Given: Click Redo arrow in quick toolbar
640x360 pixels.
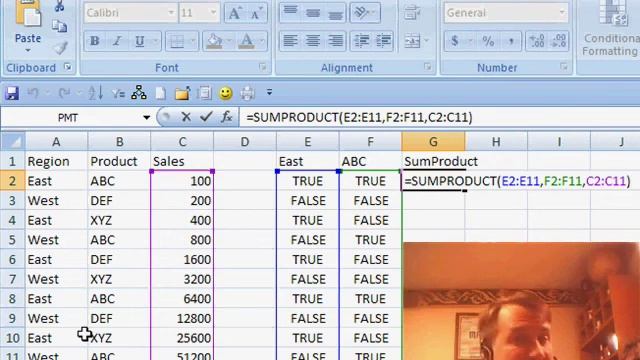Looking at the screenshot, I should click(64, 93).
